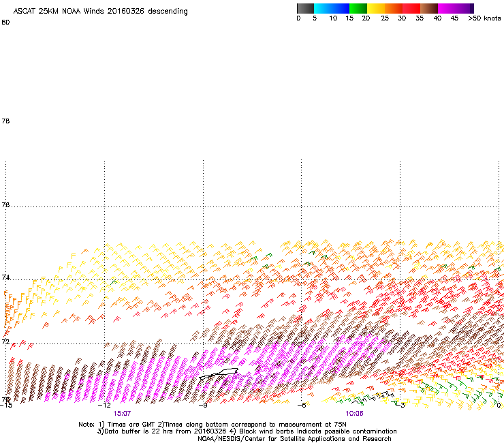This screenshot has height=443, width=504.
Task: Select the red 30-35 knots color segment
Action: click(411, 8)
